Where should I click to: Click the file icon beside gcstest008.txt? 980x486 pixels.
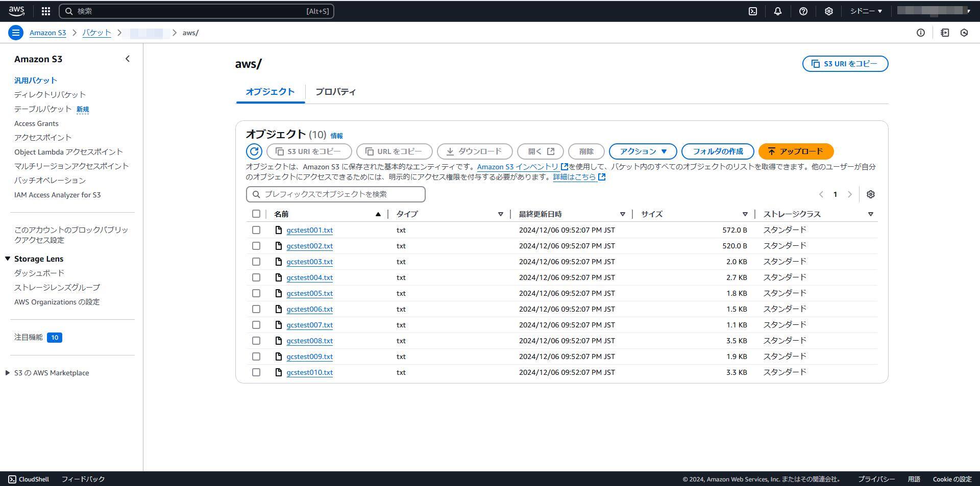pos(279,341)
